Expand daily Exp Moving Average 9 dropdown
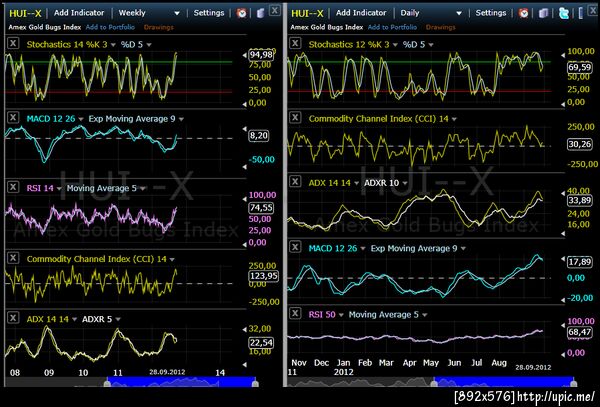This screenshot has height=407, width=600. [463, 249]
